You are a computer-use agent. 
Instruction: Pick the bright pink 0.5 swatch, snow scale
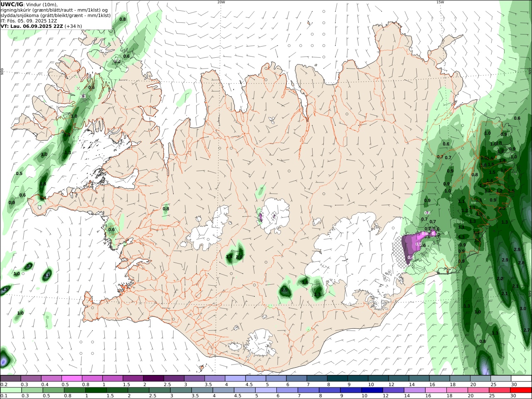click(x=71, y=379)
